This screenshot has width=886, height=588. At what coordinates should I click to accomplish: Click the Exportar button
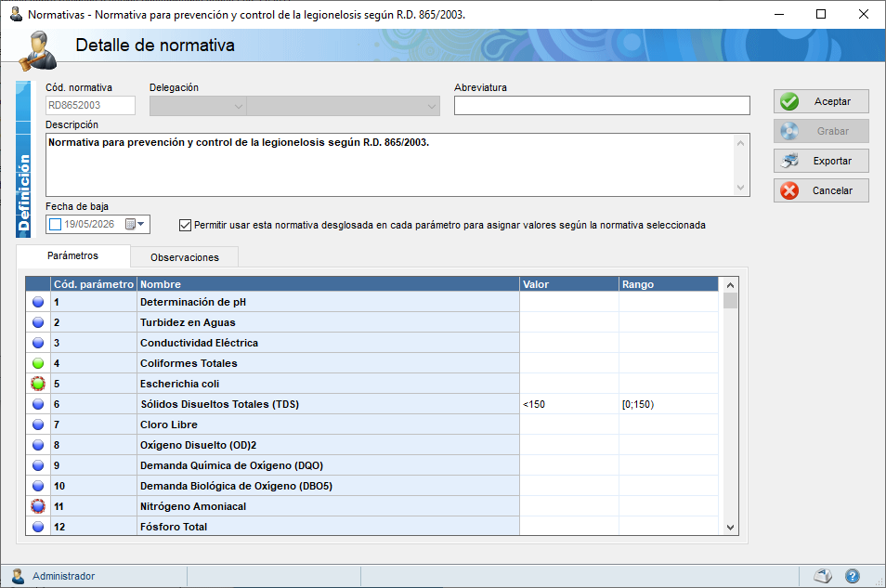(x=821, y=161)
